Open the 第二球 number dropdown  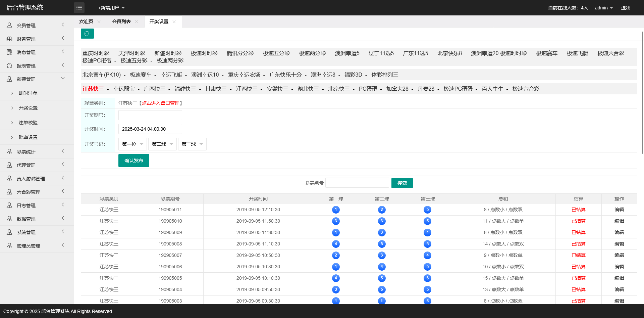coord(162,144)
